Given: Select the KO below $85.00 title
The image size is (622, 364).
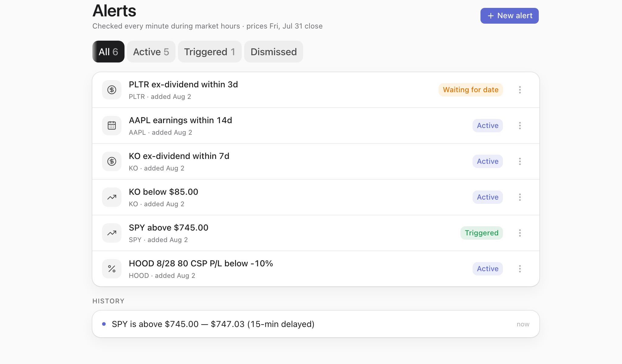Looking at the screenshot, I should (x=163, y=192).
